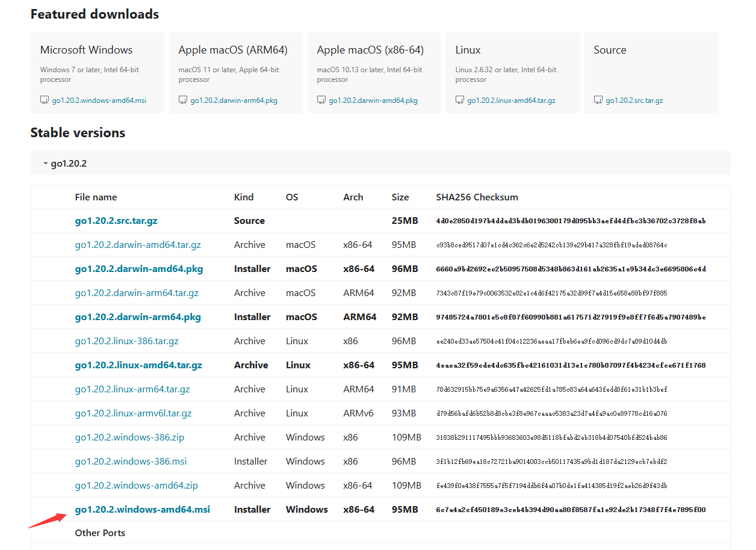Open the Apple macOS (x86-64) download card

[x=374, y=73]
